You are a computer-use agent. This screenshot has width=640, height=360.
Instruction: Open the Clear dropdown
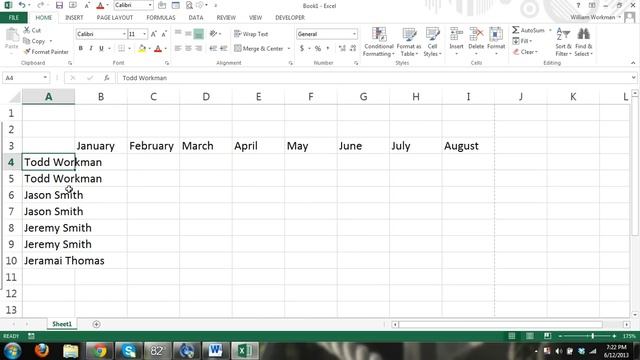[x=525, y=52]
